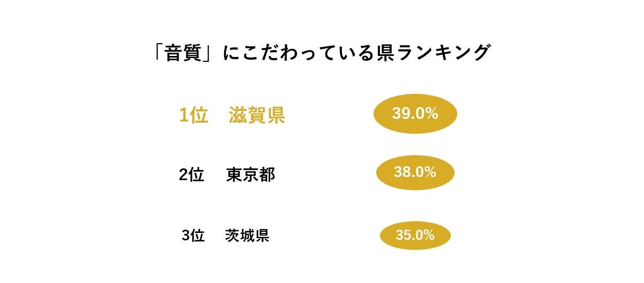Click the 東京都 prefecture name
Image resolution: width=644 pixels, height=283 pixels.
coord(251,175)
